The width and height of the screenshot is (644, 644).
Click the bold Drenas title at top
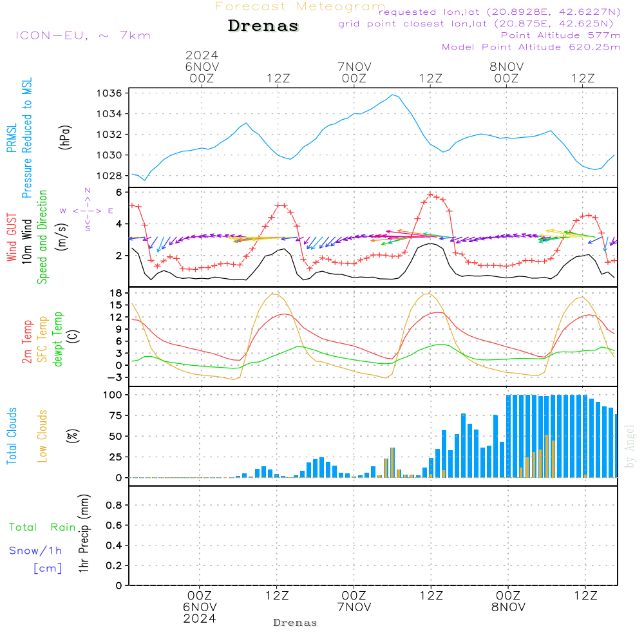263,26
